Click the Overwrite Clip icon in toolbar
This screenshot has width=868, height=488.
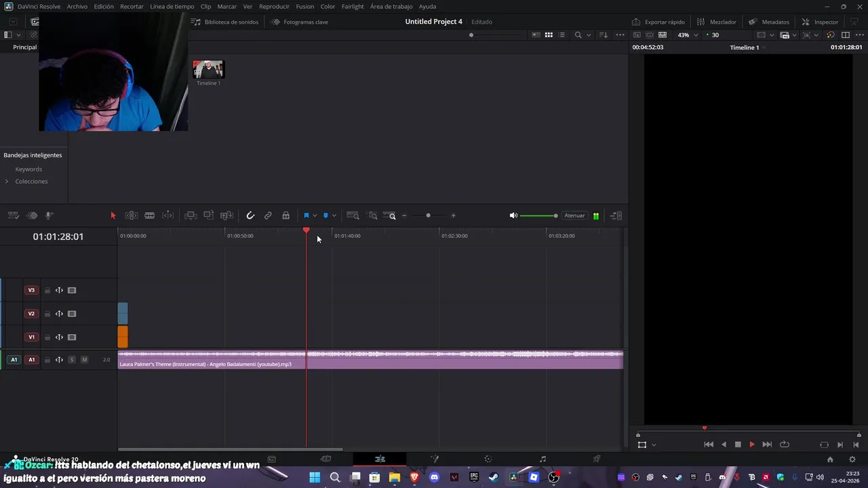(209, 216)
